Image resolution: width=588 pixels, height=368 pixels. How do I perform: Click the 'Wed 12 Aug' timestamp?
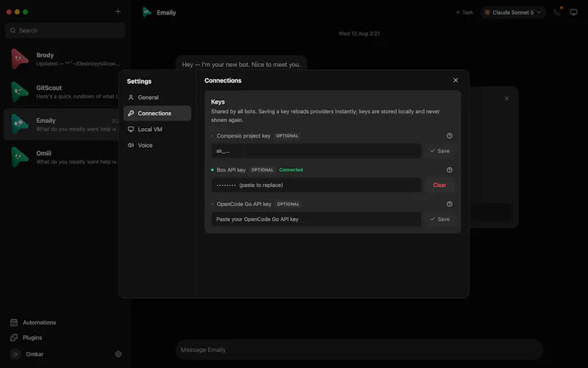359,33
